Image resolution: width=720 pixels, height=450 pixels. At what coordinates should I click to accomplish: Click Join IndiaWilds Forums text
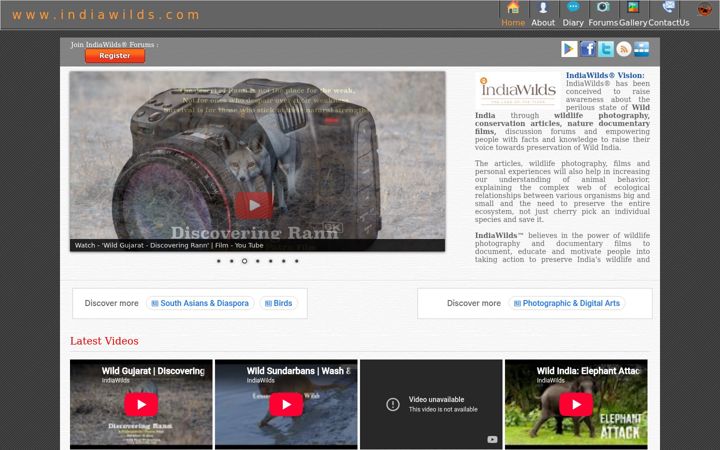pyautogui.click(x=114, y=45)
